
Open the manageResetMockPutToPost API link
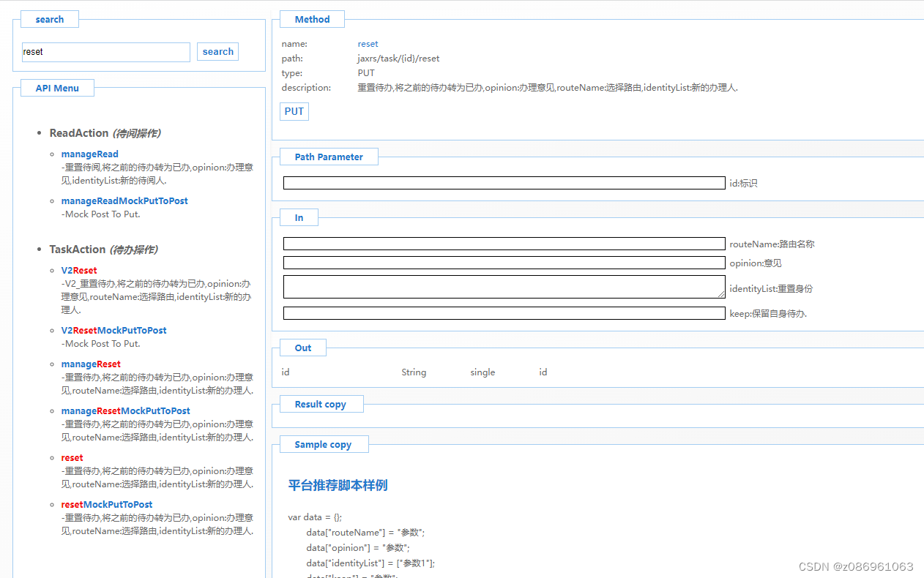click(125, 410)
